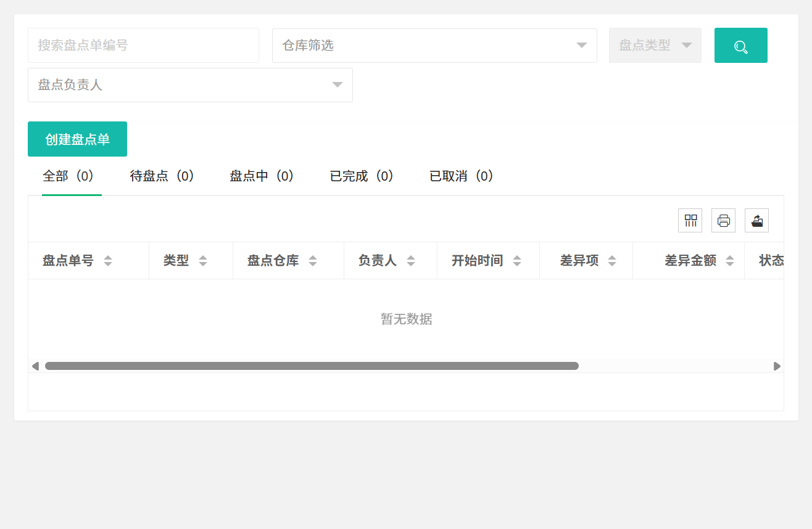Open the 盘点负责人 dropdown
This screenshot has height=529, width=812.
(190, 85)
